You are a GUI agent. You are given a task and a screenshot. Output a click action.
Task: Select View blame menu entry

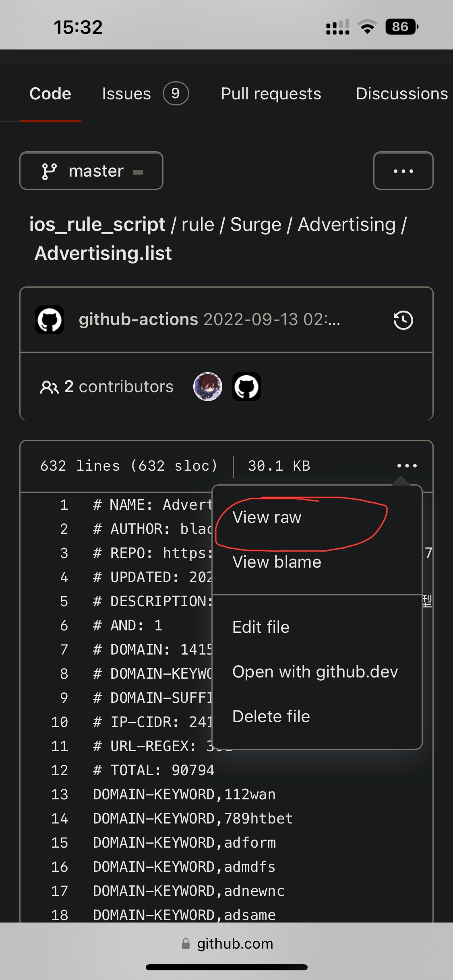pyautogui.click(x=277, y=562)
